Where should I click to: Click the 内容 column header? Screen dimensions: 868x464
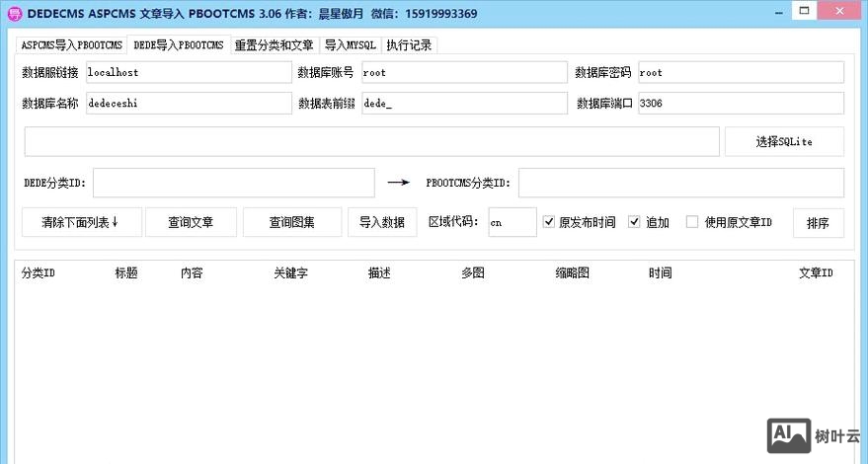coord(193,273)
